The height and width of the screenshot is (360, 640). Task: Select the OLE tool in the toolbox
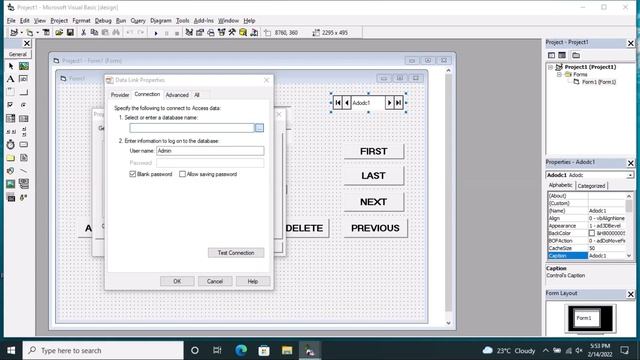[x=11, y=198]
